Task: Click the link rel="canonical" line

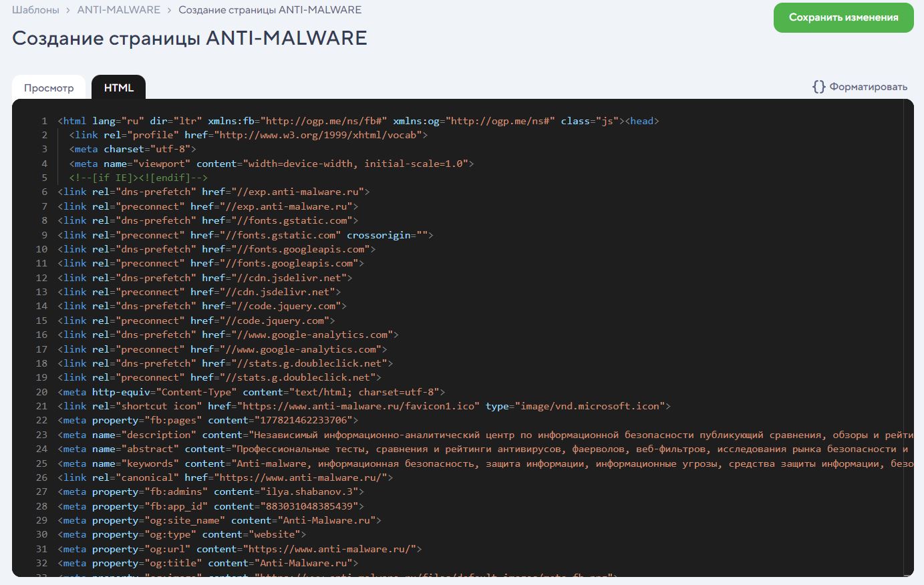Action: pos(226,477)
